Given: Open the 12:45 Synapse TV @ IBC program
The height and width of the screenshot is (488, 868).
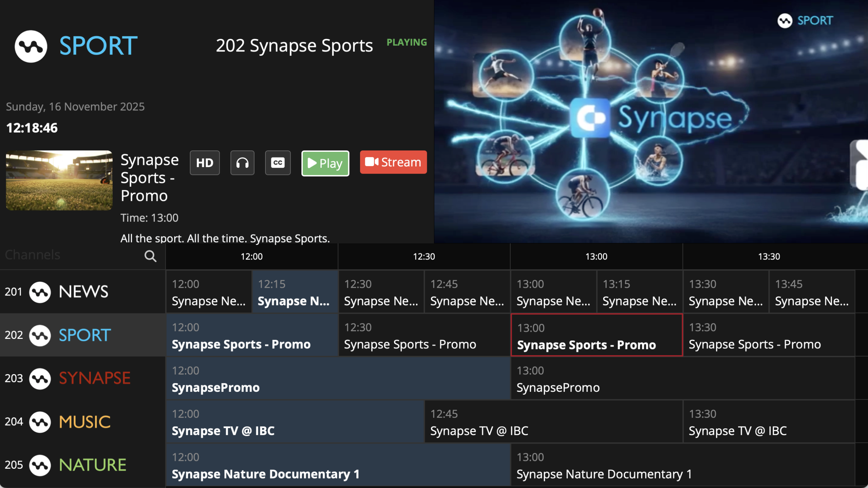Looking at the screenshot, I should [553, 422].
